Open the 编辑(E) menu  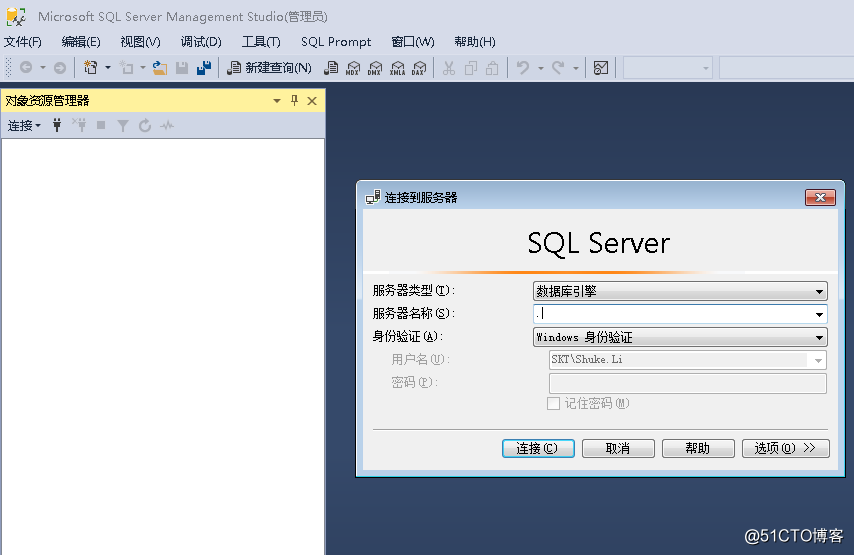coord(81,42)
